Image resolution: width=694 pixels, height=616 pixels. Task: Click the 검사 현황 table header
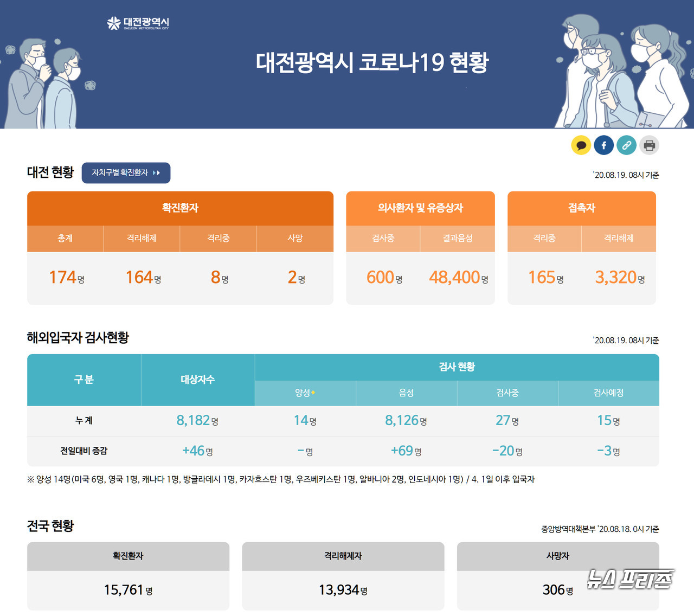coord(457,367)
